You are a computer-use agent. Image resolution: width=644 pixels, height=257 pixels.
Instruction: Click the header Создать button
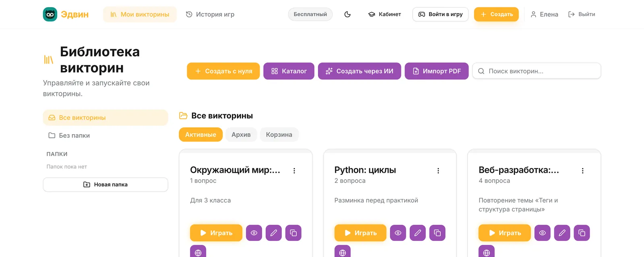(496, 14)
